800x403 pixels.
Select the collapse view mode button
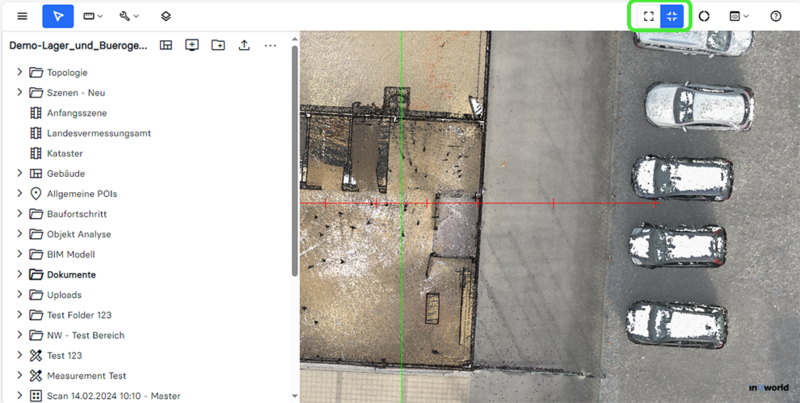[672, 16]
